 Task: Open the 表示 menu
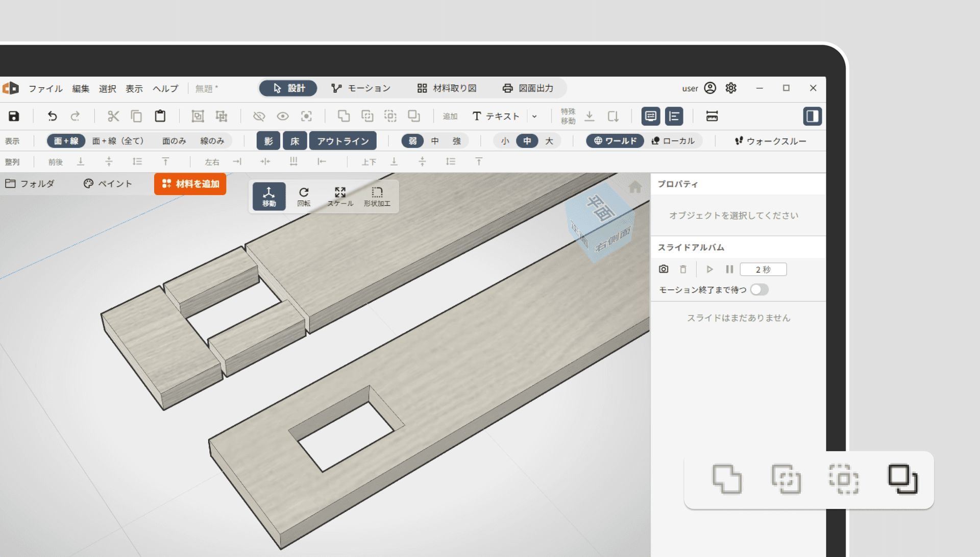[x=134, y=88]
